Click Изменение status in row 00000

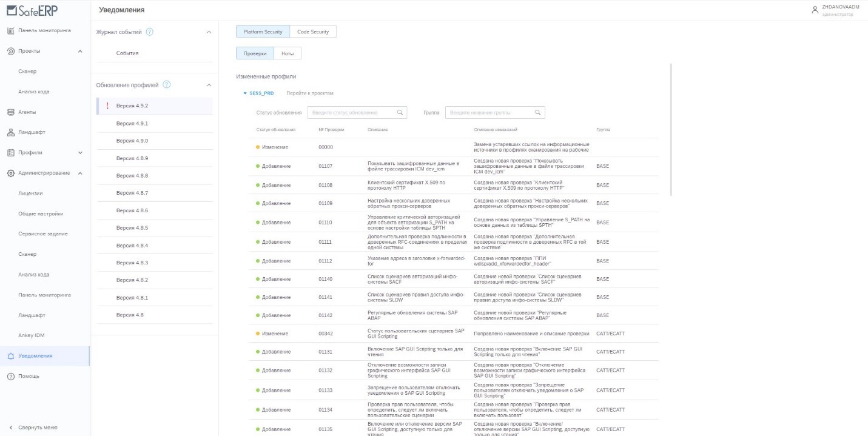[275, 147]
